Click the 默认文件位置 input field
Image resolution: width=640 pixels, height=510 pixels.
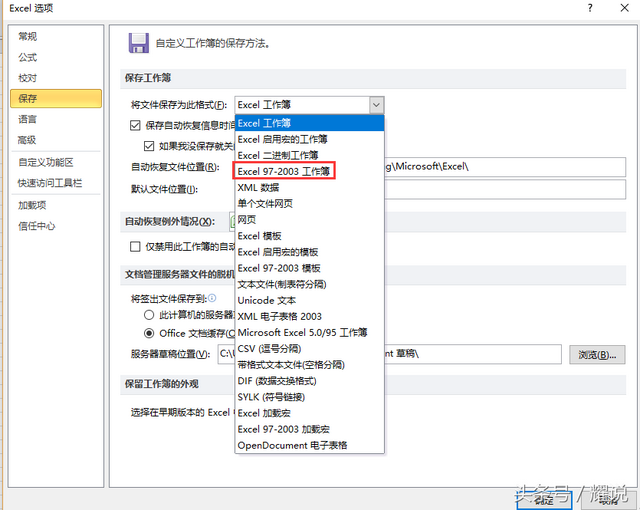tap(504, 189)
